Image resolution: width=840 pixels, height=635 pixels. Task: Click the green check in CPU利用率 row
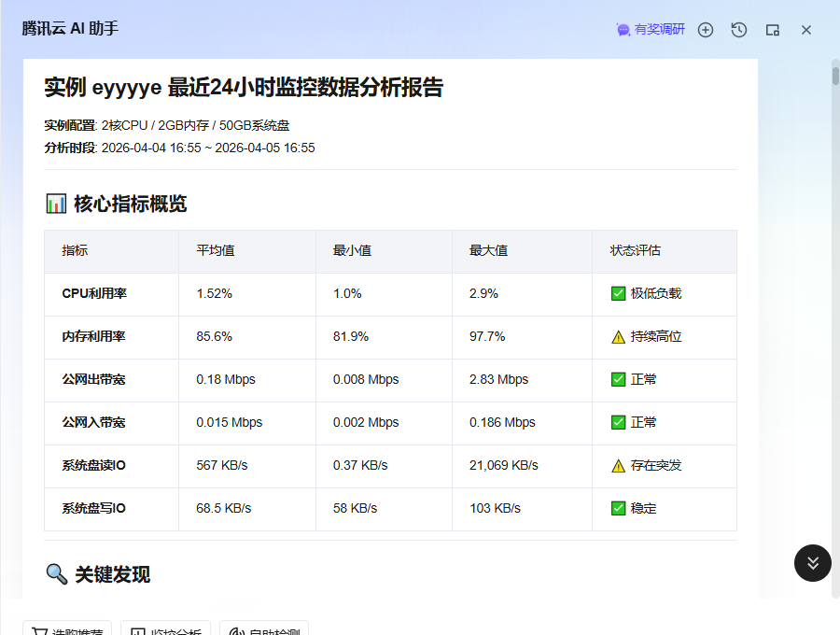pos(618,293)
